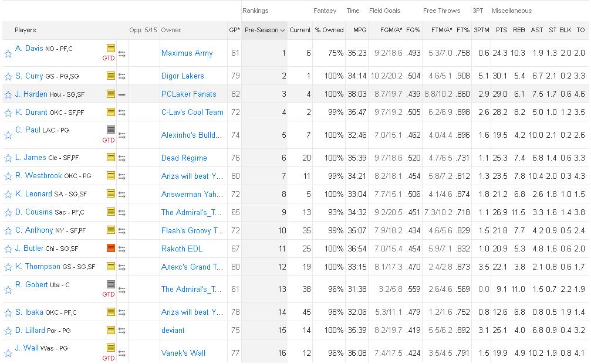Sort the table by Current rank column
Image resolution: width=591 pixels, height=364 pixels.
tap(300, 30)
